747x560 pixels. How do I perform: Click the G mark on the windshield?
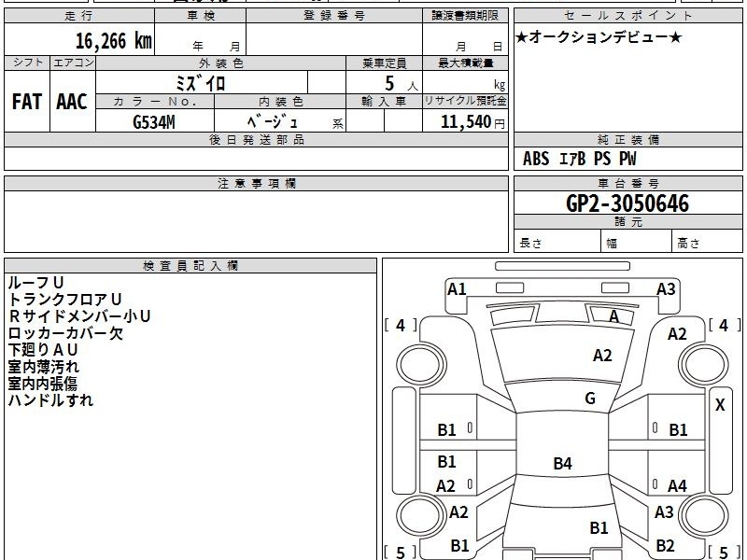(x=590, y=399)
